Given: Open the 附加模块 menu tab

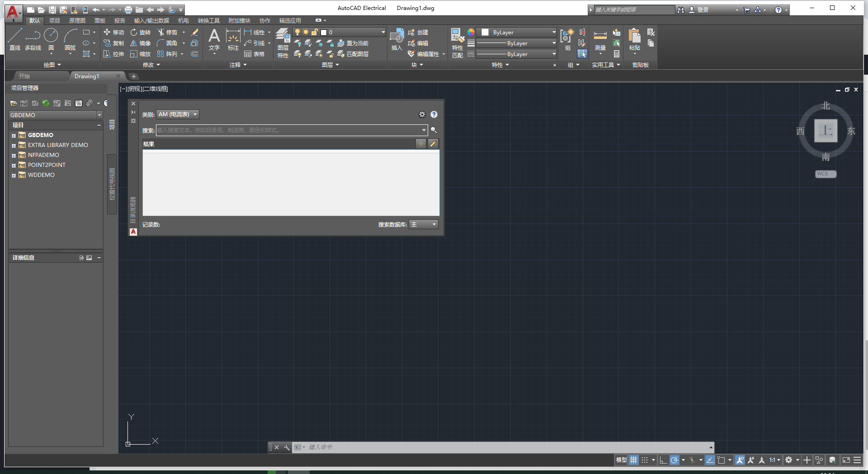Looking at the screenshot, I should pyautogui.click(x=240, y=20).
